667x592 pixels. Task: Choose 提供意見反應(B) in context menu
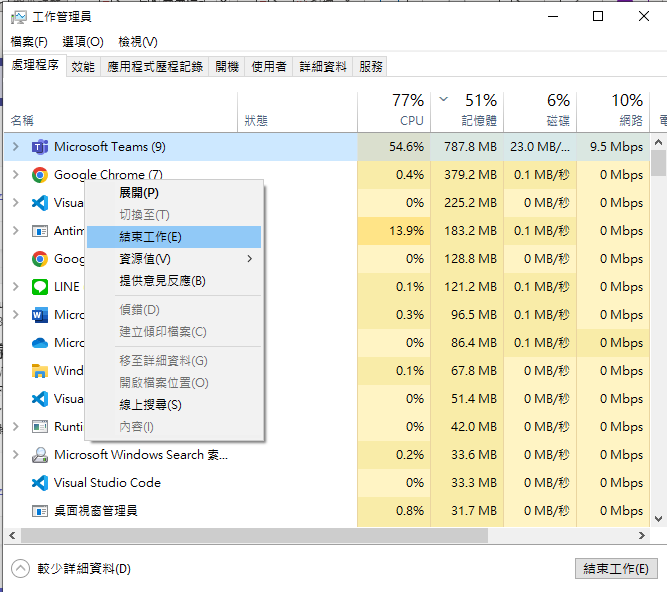coord(174,281)
